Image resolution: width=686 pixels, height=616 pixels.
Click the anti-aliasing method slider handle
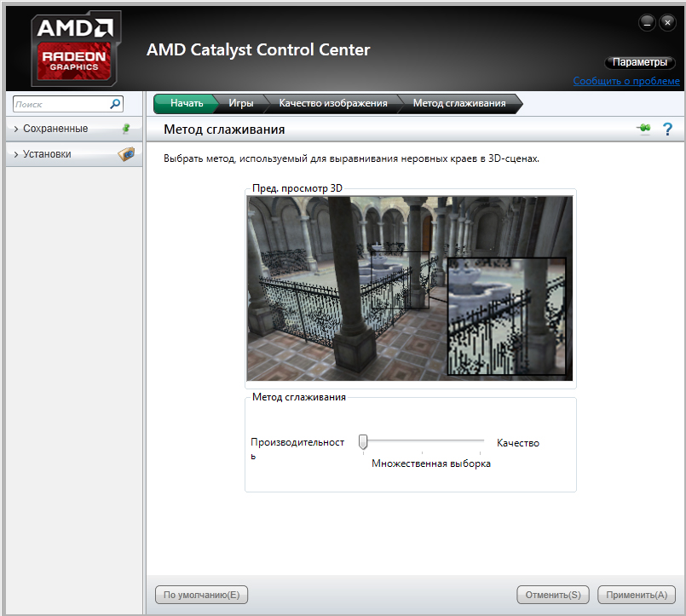(363, 442)
